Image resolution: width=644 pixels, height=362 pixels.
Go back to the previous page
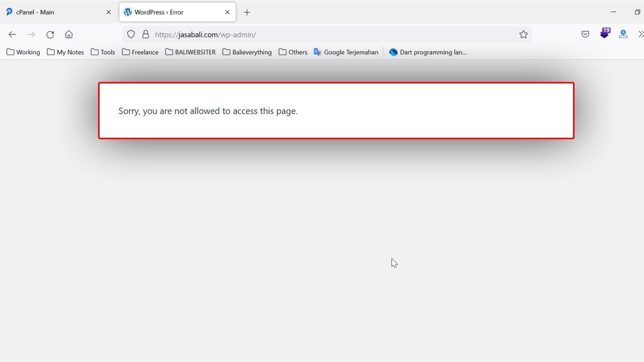[12, 34]
